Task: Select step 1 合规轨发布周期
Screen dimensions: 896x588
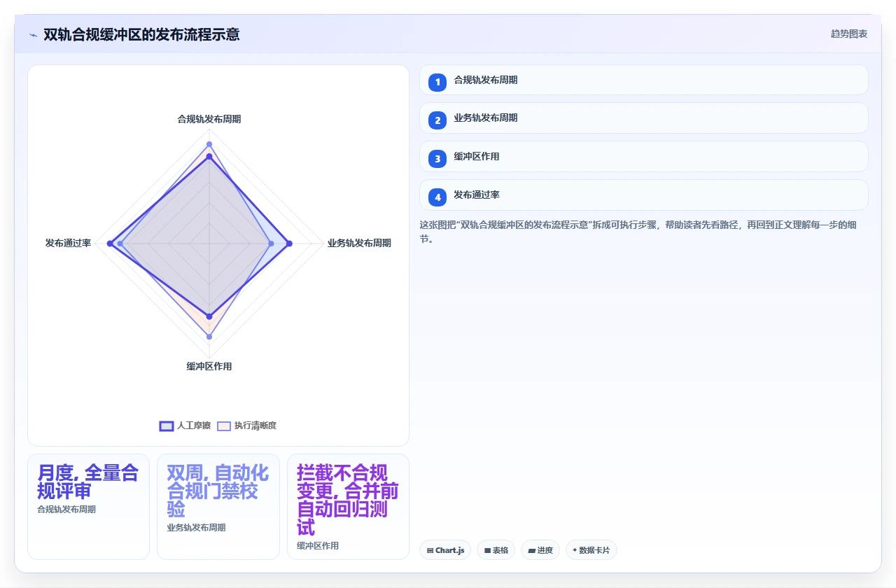Action: coord(643,80)
